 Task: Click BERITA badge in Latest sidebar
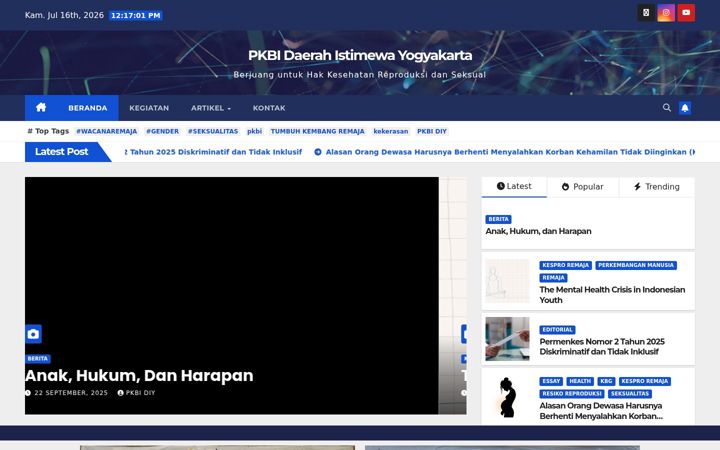click(498, 219)
